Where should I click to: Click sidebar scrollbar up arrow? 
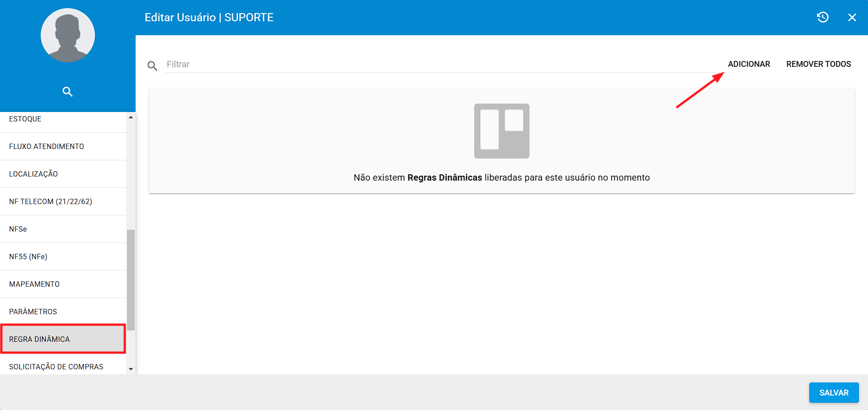pos(131,117)
